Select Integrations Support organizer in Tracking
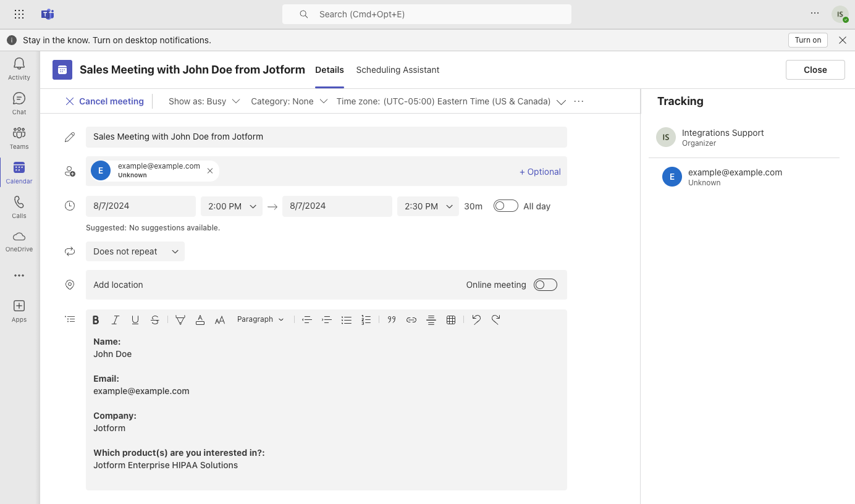The width and height of the screenshot is (855, 504). click(x=744, y=138)
